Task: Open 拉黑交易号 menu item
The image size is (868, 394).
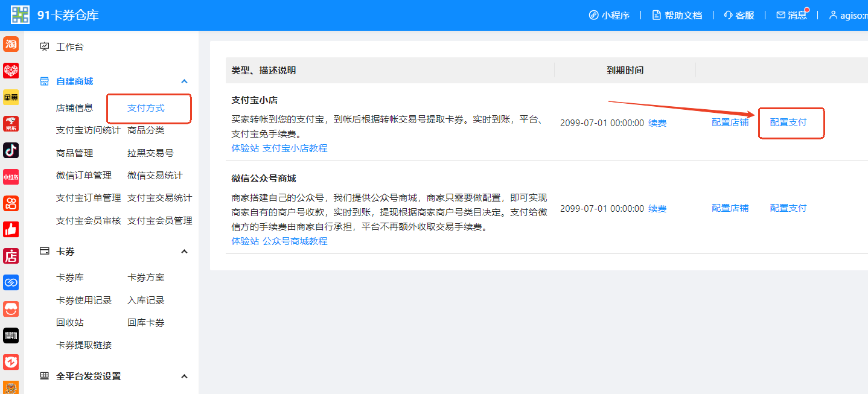Action: point(150,153)
